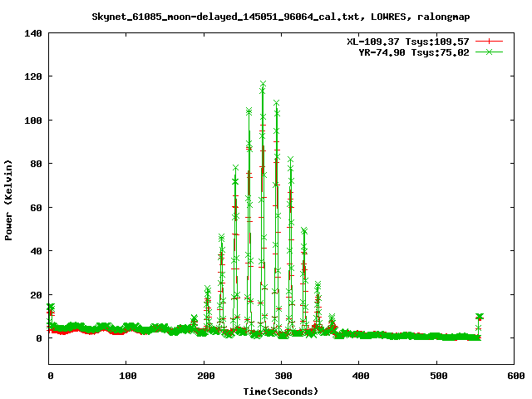The image size is (532, 399).
Task: Click the green YR legend line sample
Action: [490, 52]
